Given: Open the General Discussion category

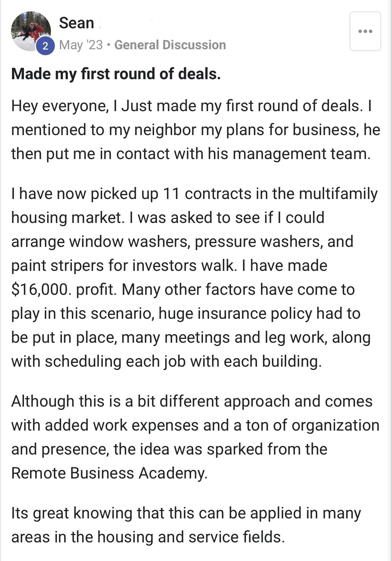Looking at the screenshot, I should 170,45.
